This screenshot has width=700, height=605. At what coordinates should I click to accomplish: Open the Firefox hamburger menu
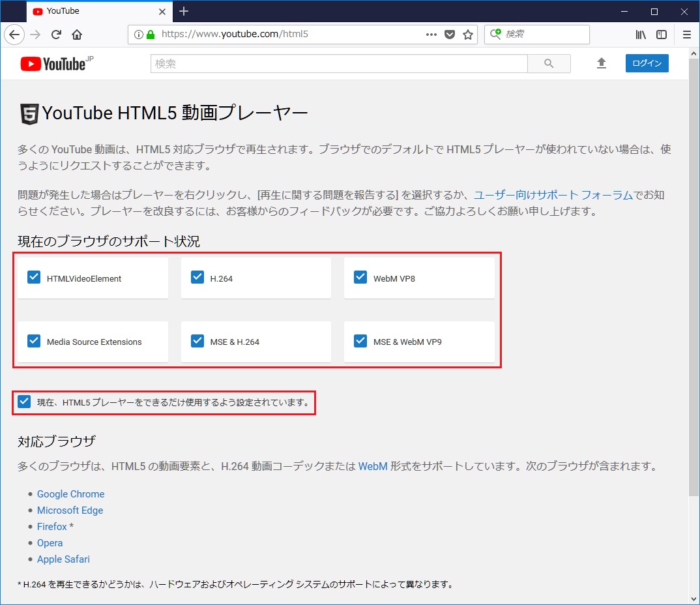(x=686, y=35)
